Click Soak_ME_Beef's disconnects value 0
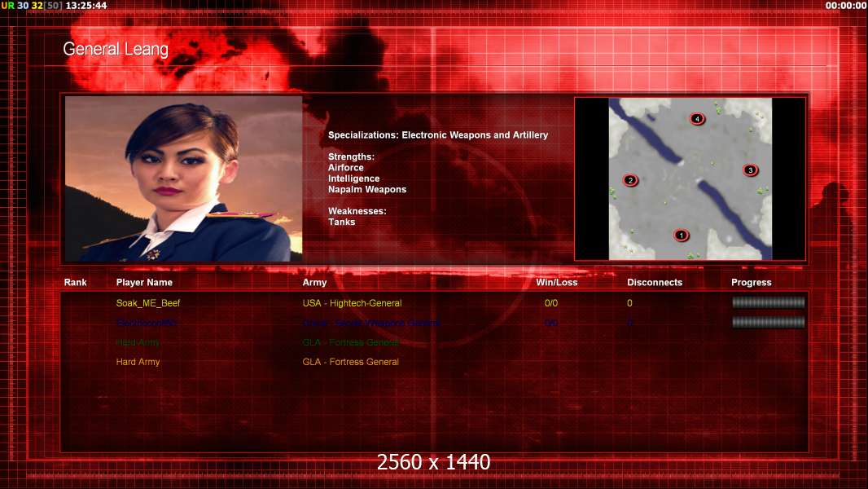This screenshot has height=489, width=868. click(629, 303)
